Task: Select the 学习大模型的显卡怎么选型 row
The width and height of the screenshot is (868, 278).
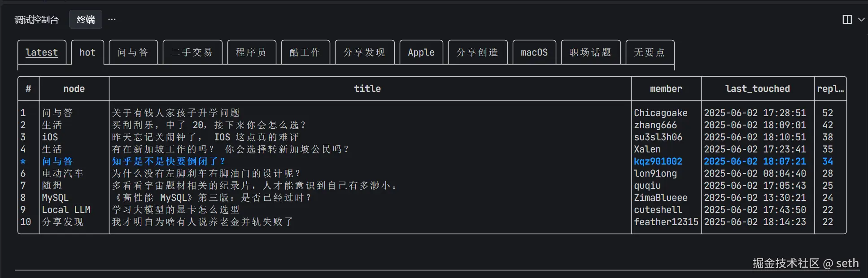Action: tap(176, 210)
